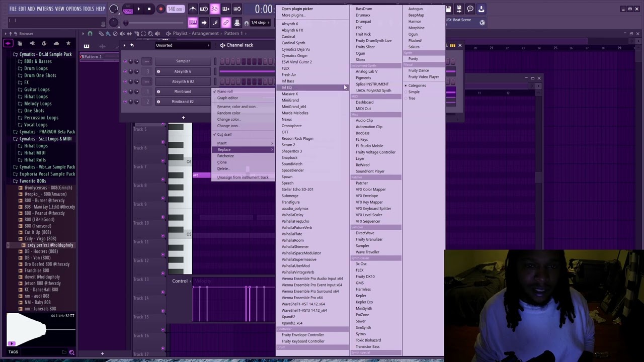Viewport: 644px width, 362px height.
Task: Toggle the loop recording icon
Action: click(x=237, y=9)
